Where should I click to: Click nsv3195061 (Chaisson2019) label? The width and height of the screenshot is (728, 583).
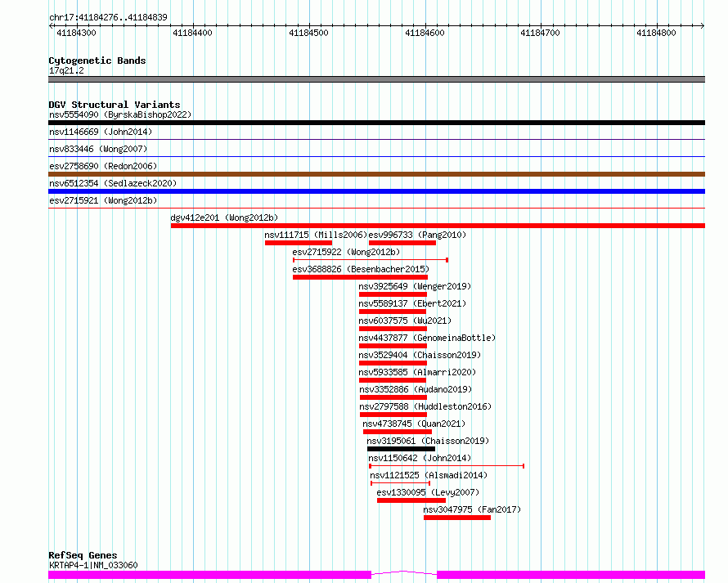pos(428,441)
